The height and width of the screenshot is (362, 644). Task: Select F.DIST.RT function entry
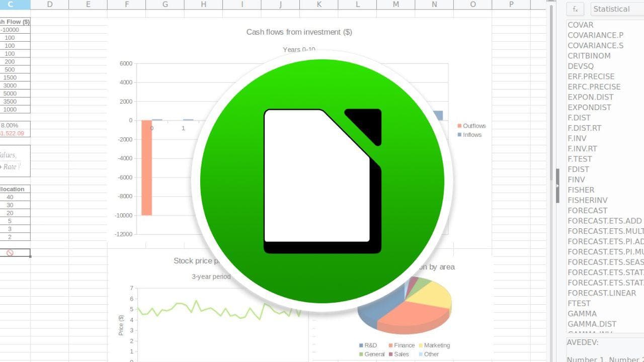(x=584, y=128)
